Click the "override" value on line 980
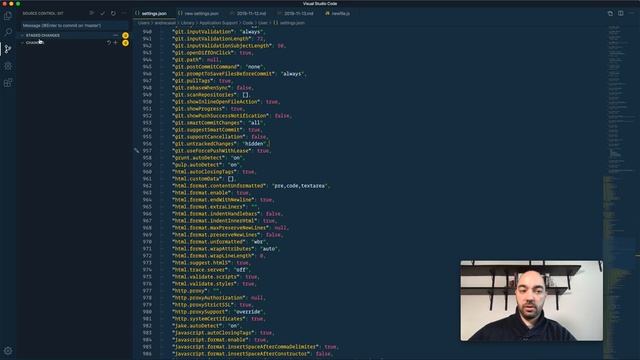The height and width of the screenshot is (360, 640). 249,312
